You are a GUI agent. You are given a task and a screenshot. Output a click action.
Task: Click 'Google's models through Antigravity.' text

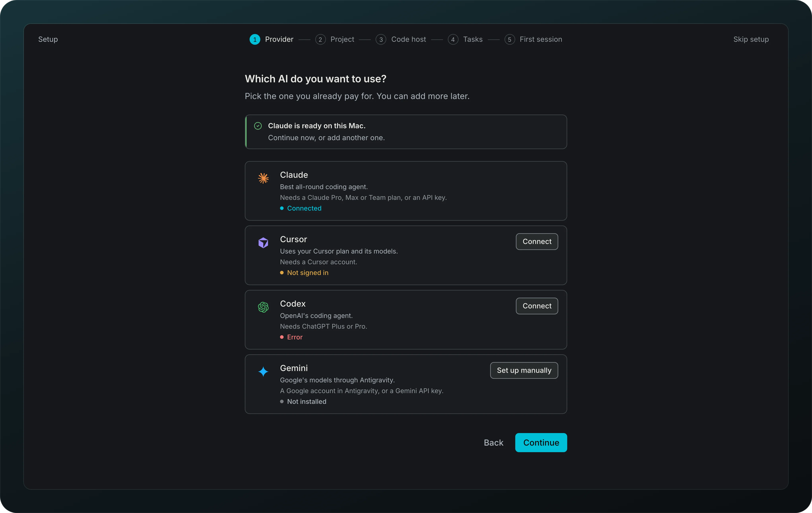click(337, 380)
